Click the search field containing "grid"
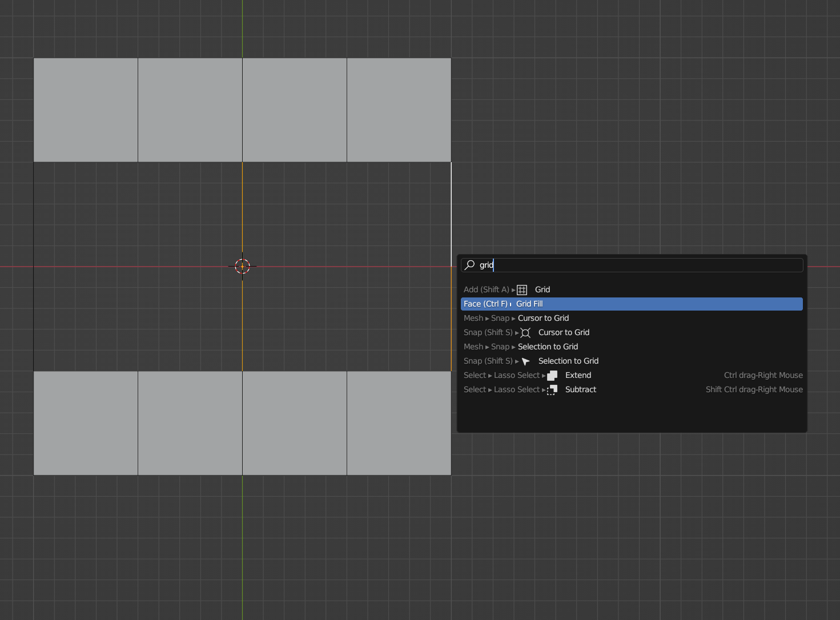The height and width of the screenshot is (620, 840). pos(632,265)
